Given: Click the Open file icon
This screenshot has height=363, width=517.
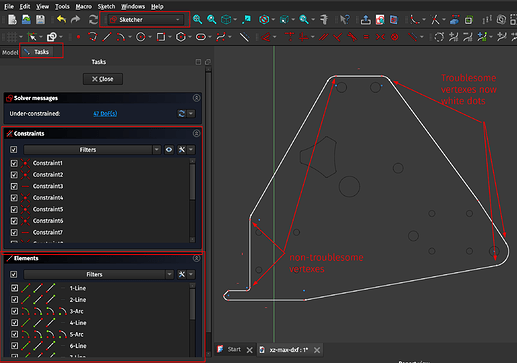Looking at the screenshot, I should coord(26,20).
